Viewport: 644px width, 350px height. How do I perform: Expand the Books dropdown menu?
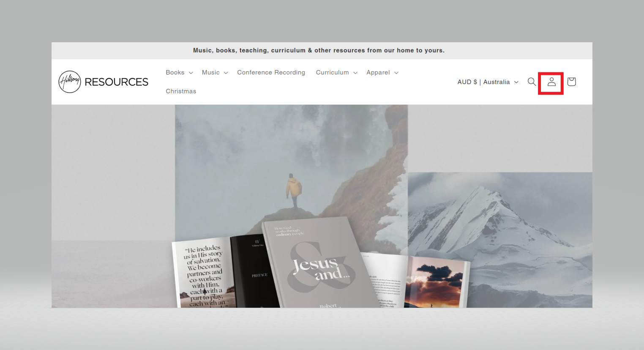click(179, 72)
